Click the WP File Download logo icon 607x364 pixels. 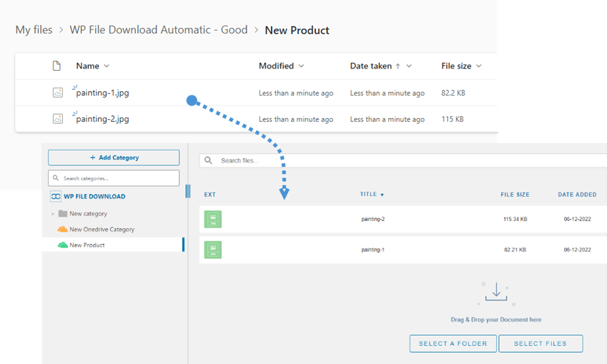[x=56, y=197]
